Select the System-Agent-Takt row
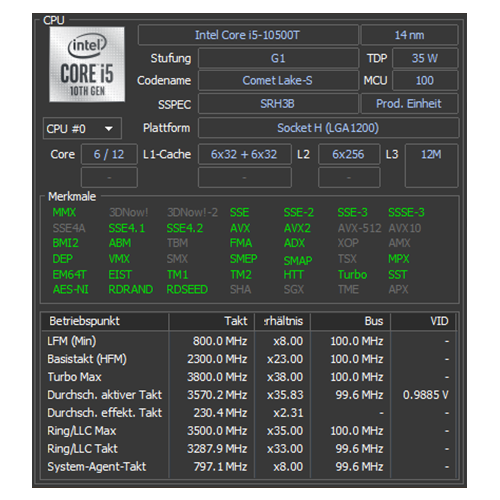Image resolution: width=500 pixels, height=500 pixels. click(x=249, y=467)
